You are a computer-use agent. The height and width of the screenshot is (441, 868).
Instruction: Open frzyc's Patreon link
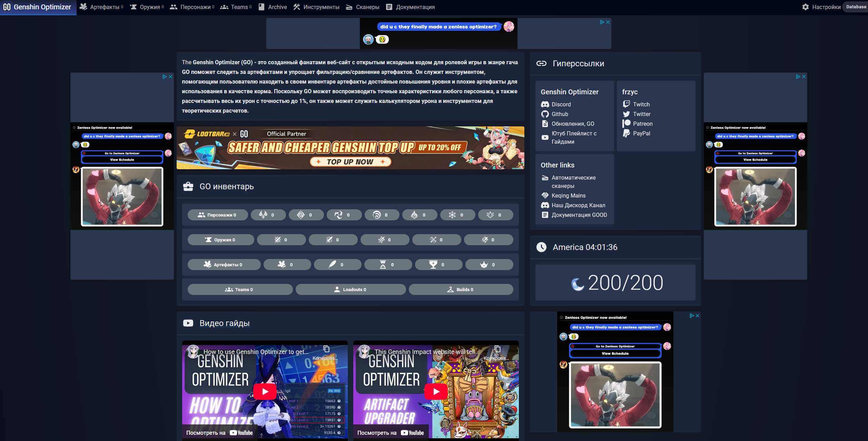click(x=642, y=124)
